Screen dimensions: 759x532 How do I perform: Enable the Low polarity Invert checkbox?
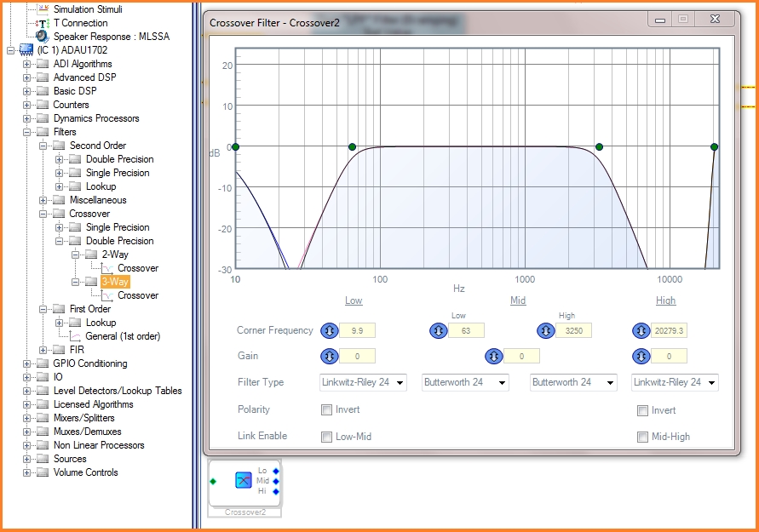(x=327, y=410)
